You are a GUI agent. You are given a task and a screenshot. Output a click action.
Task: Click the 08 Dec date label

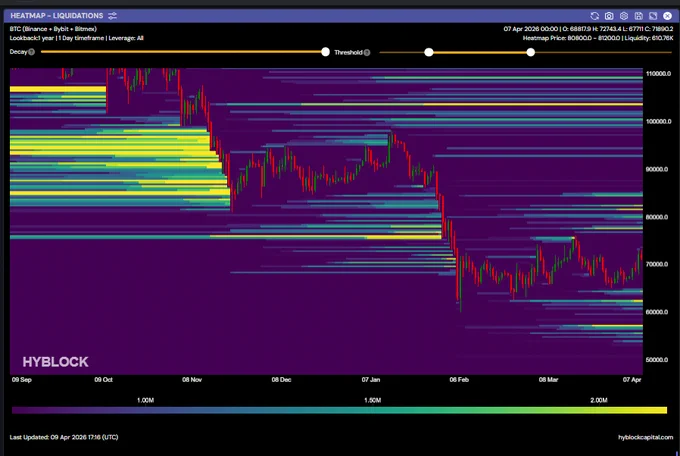[x=281, y=380]
